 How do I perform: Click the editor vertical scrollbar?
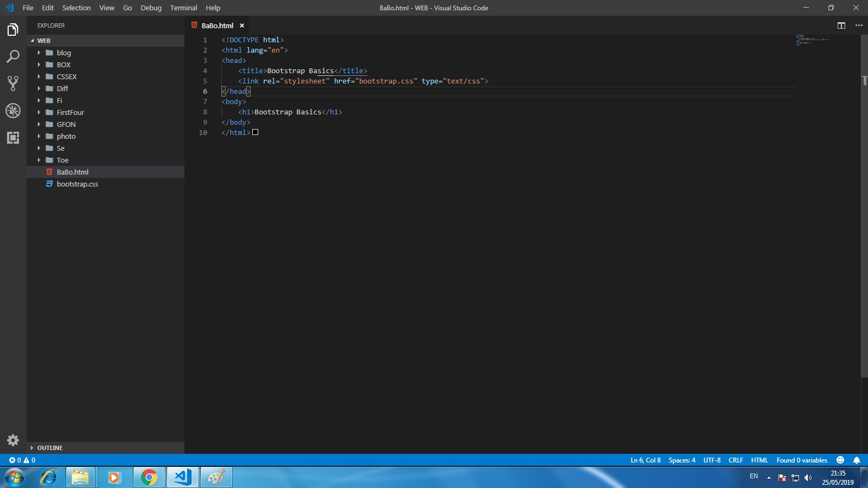(864, 206)
